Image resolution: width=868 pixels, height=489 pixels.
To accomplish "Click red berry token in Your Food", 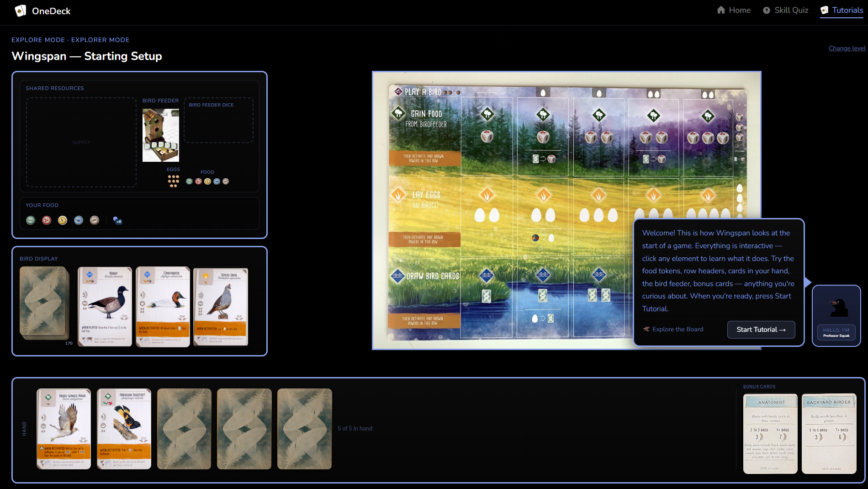I will 47,220.
